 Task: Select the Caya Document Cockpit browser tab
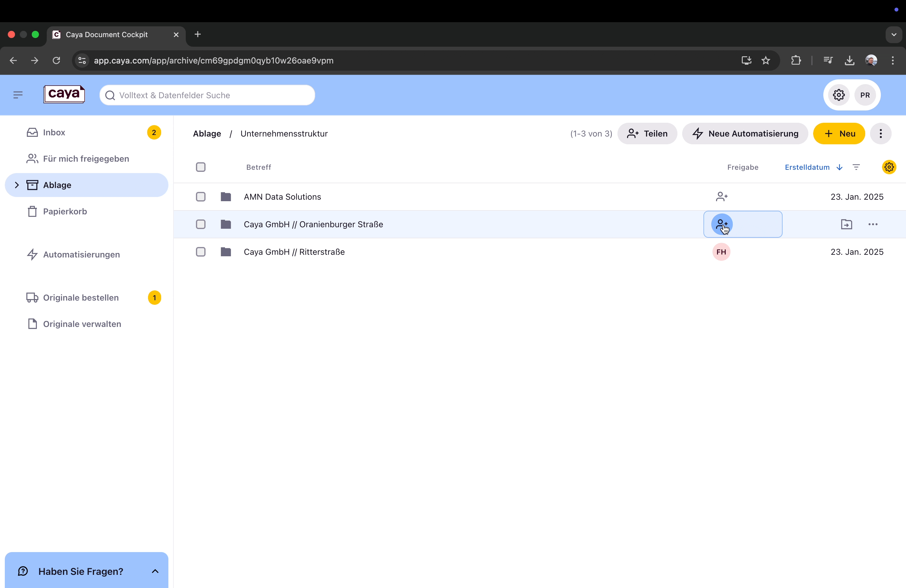point(116,35)
